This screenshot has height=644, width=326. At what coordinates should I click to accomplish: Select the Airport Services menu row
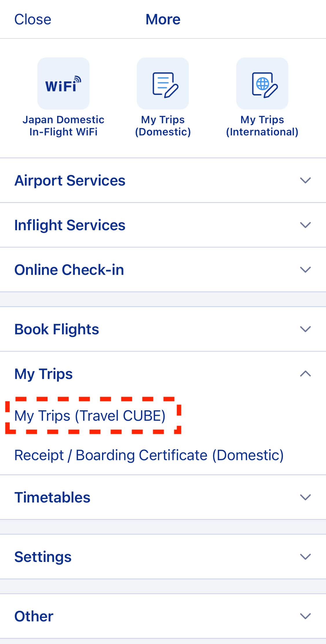tap(163, 180)
